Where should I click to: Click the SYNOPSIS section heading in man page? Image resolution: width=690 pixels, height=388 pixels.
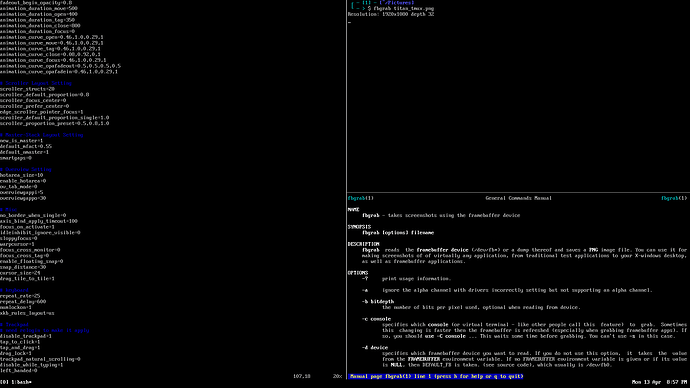359,227
